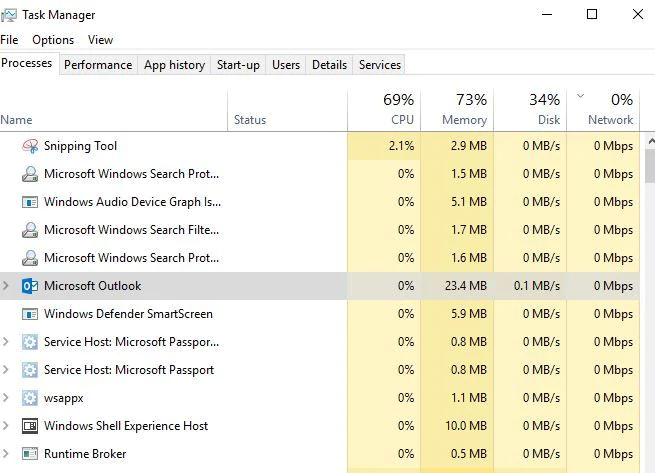The width and height of the screenshot is (655, 473).
Task: Expand the Runtime Broker process group
Action: coord(6,454)
